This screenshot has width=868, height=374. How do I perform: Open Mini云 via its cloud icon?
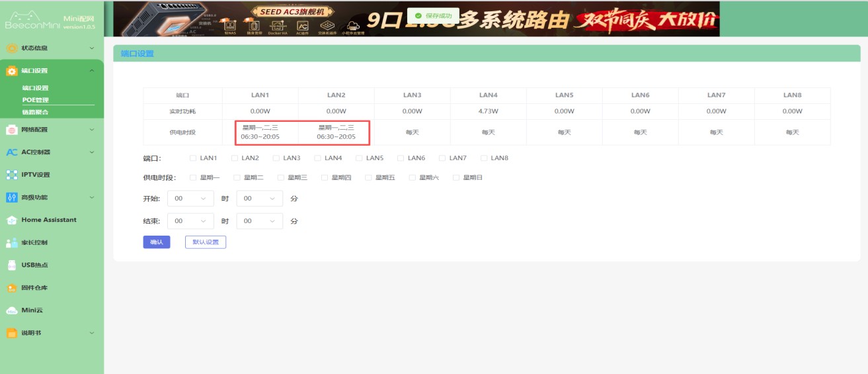[x=11, y=310]
